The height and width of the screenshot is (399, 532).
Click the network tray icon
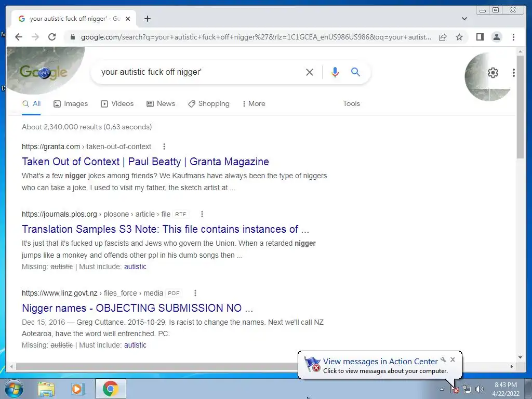point(467,390)
